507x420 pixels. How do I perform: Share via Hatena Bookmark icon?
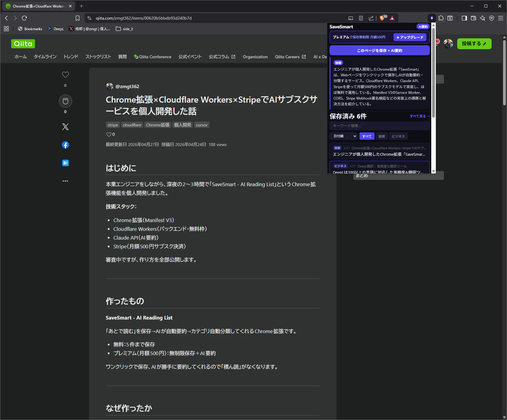65,163
